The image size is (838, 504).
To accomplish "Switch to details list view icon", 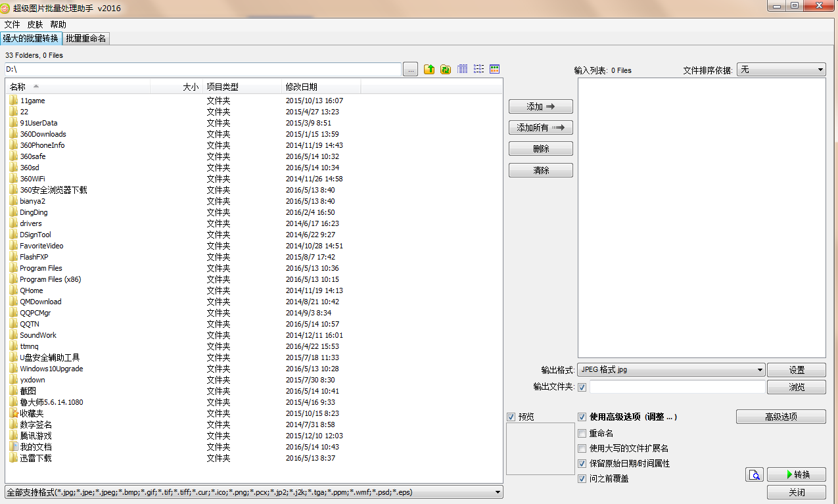I will tap(463, 69).
